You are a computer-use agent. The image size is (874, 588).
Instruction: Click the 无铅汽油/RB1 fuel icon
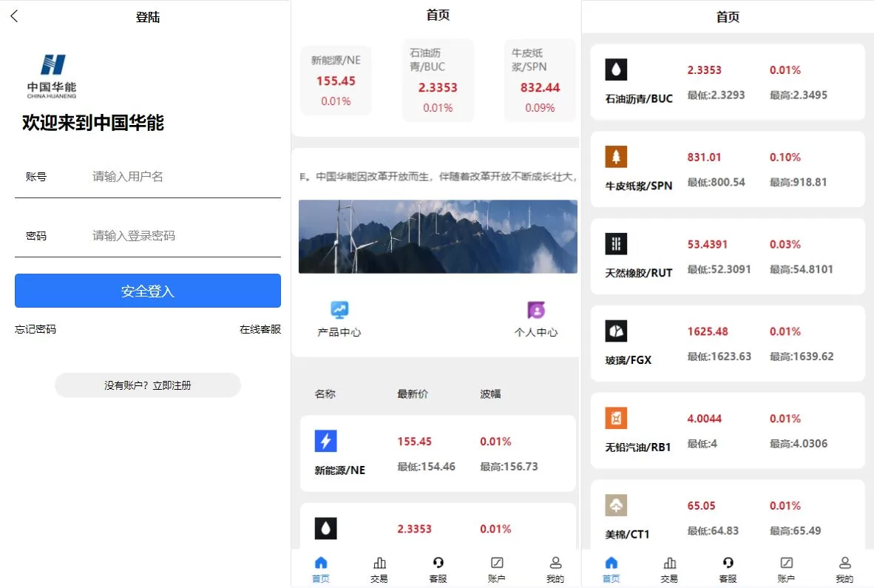[x=616, y=418]
